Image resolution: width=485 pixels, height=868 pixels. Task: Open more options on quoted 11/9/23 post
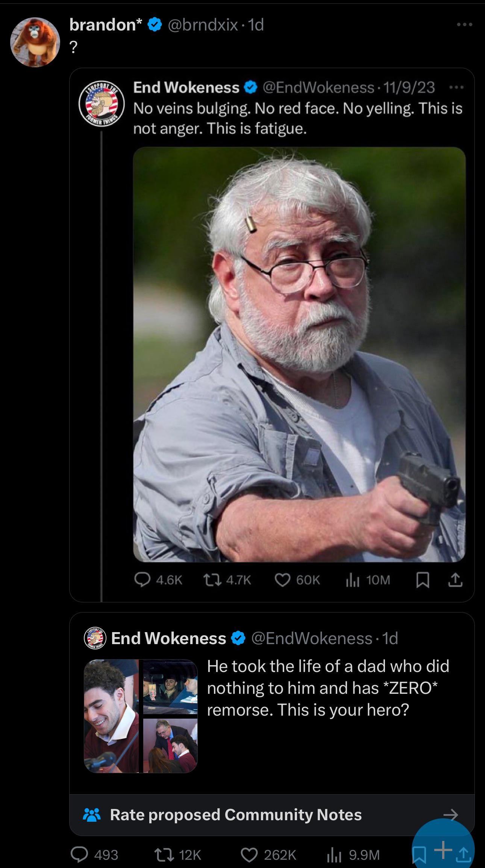pyautogui.click(x=456, y=87)
